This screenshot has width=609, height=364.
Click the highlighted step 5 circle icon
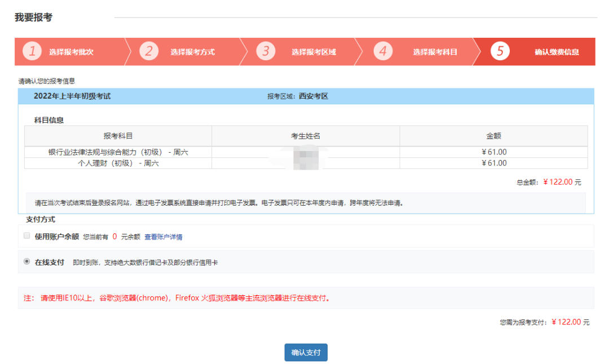click(x=500, y=51)
